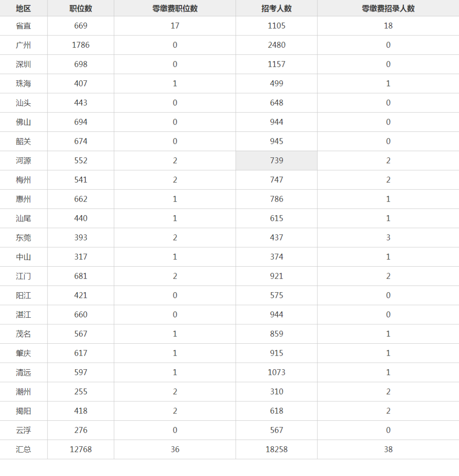459x476 pixels.
Task: Click the 地区 column header
Action: pos(23,8)
